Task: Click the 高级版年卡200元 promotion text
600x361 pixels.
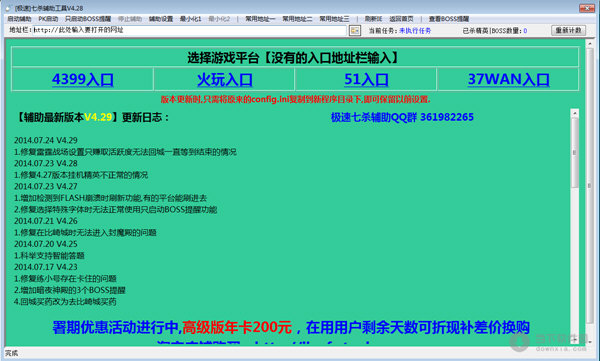Action: 237,327
